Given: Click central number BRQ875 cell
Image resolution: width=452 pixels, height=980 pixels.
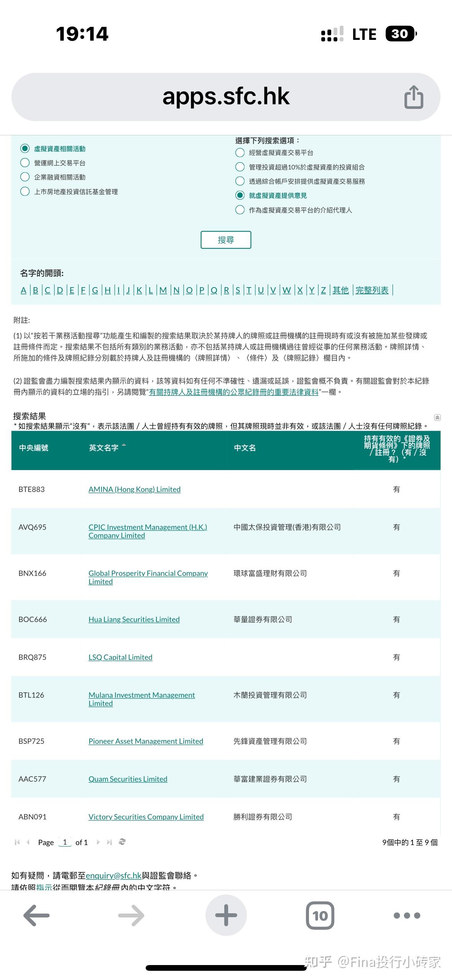Looking at the screenshot, I should (32, 657).
